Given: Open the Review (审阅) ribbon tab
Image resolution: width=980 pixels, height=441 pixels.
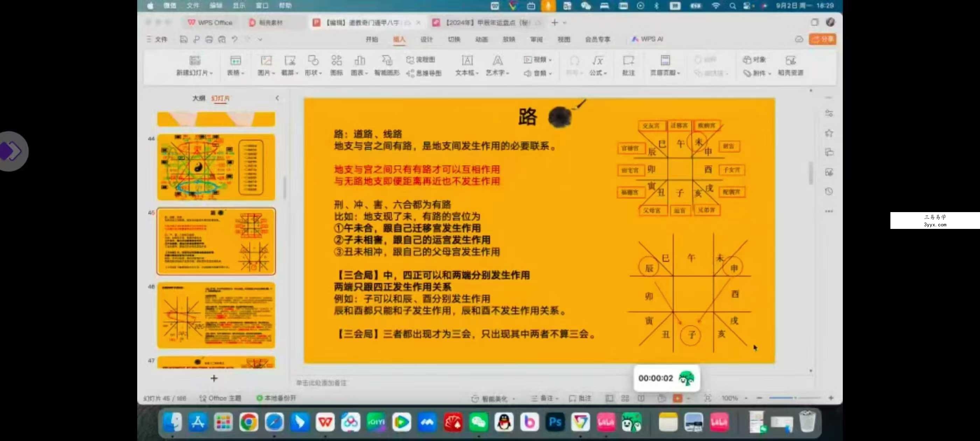Looking at the screenshot, I should 536,39.
